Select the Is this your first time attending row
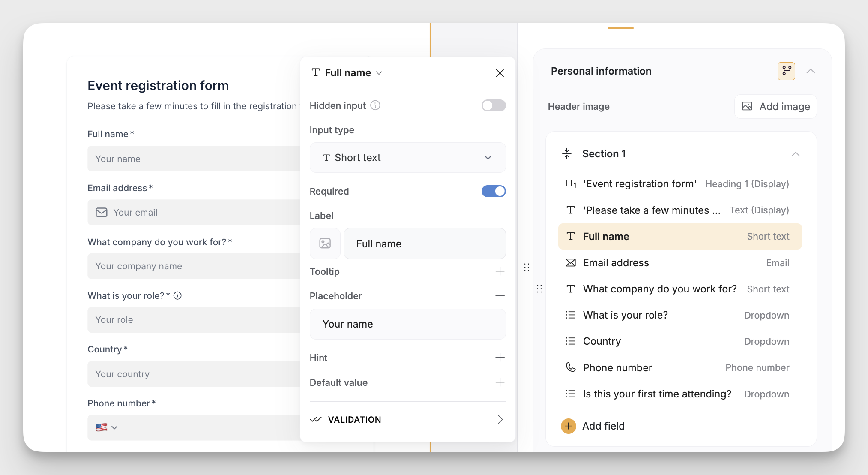 (680, 394)
